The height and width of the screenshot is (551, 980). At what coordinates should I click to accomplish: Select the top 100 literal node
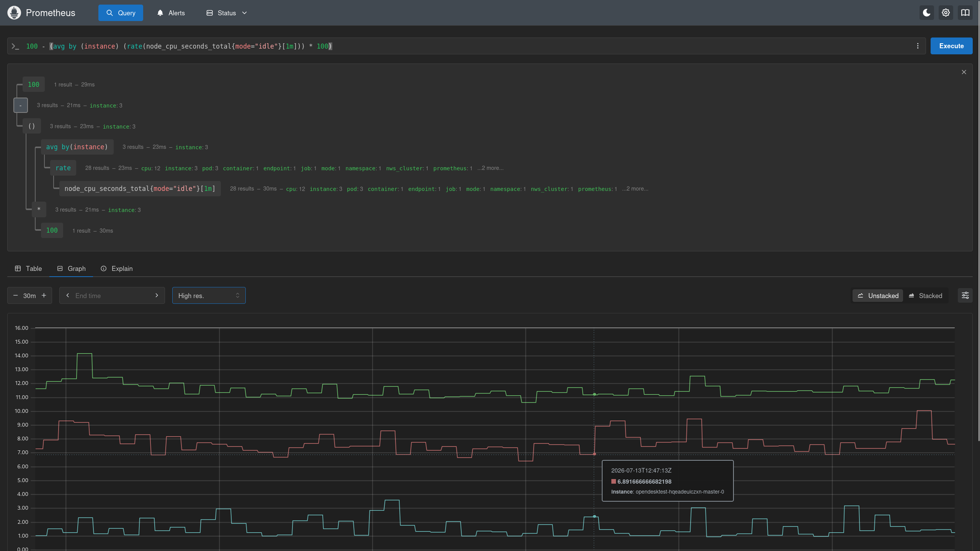pyautogui.click(x=33, y=84)
